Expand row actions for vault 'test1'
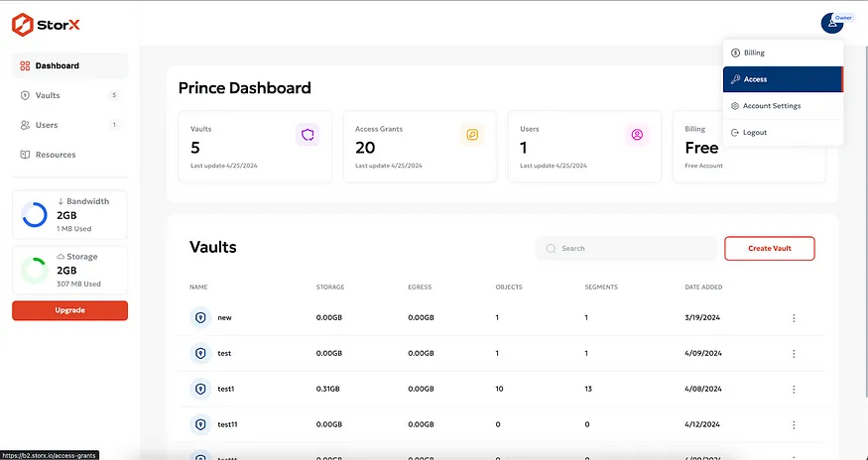The height and width of the screenshot is (460, 868). coord(794,389)
